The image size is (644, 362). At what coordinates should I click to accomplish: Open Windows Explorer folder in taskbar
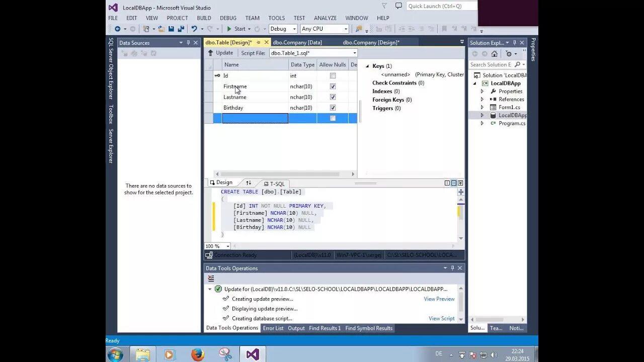coord(143,354)
